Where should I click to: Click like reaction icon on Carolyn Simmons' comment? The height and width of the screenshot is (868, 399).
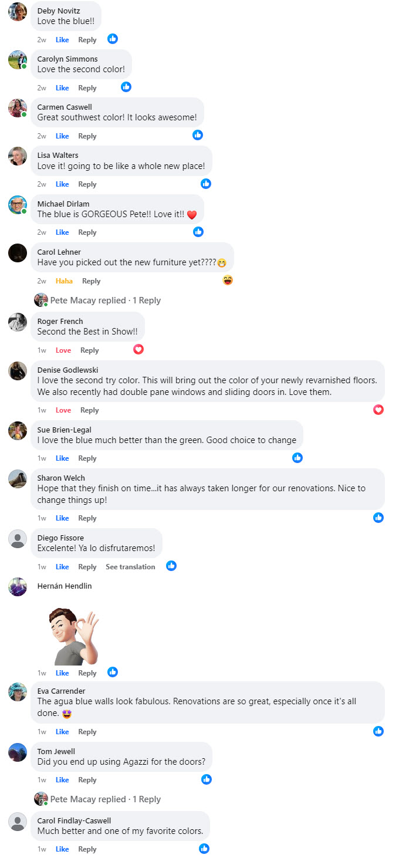pos(126,87)
